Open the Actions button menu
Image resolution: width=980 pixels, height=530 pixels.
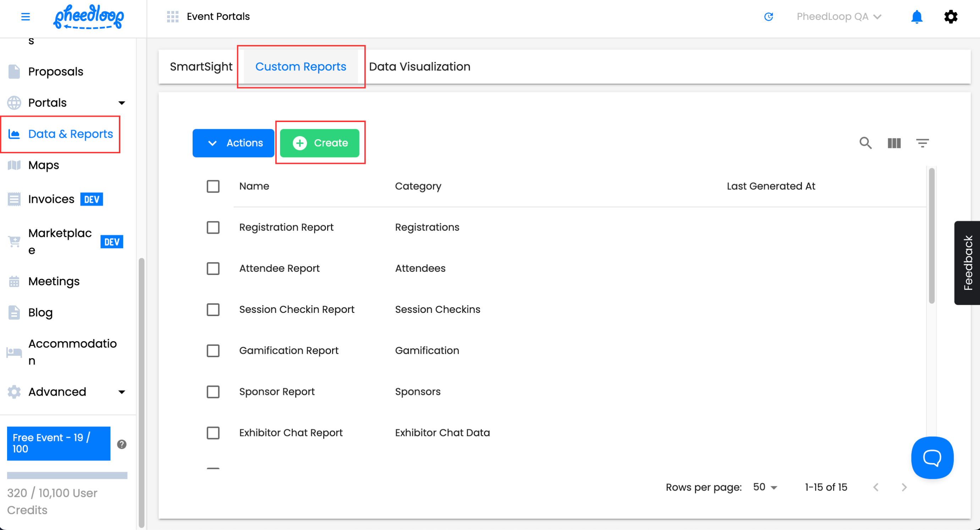[233, 143]
